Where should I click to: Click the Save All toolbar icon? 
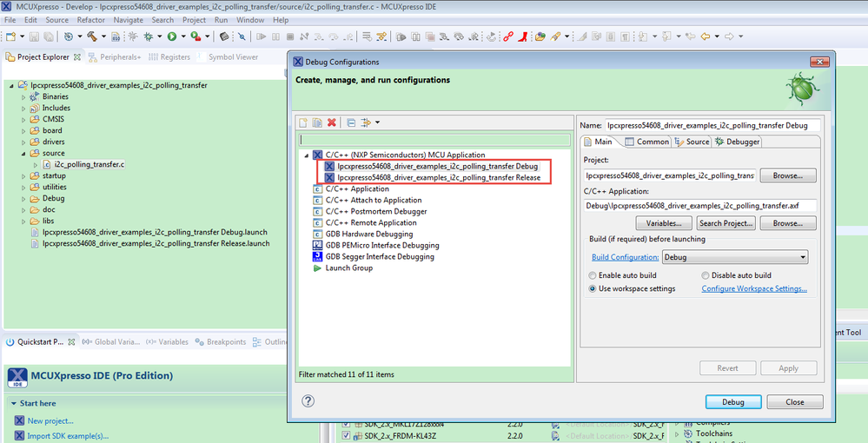49,36
